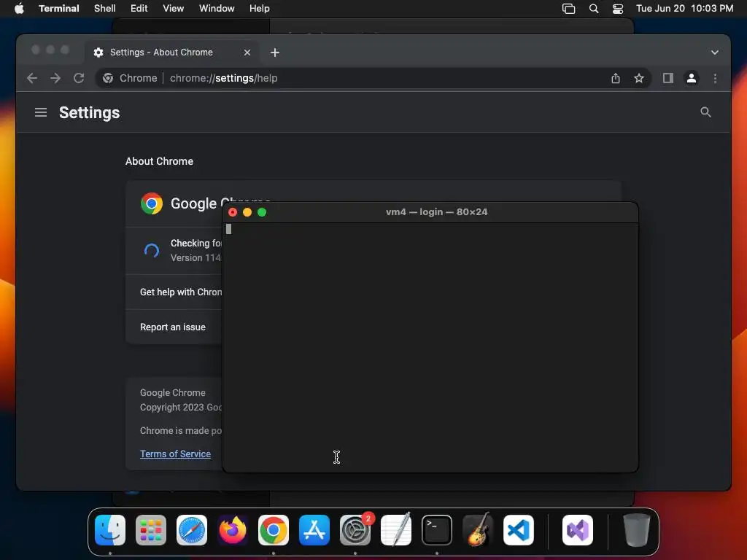Open the Settings hamburger menu
Image resolution: width=747 pixels, height=560 pixels.
click(x=41, y=112)
